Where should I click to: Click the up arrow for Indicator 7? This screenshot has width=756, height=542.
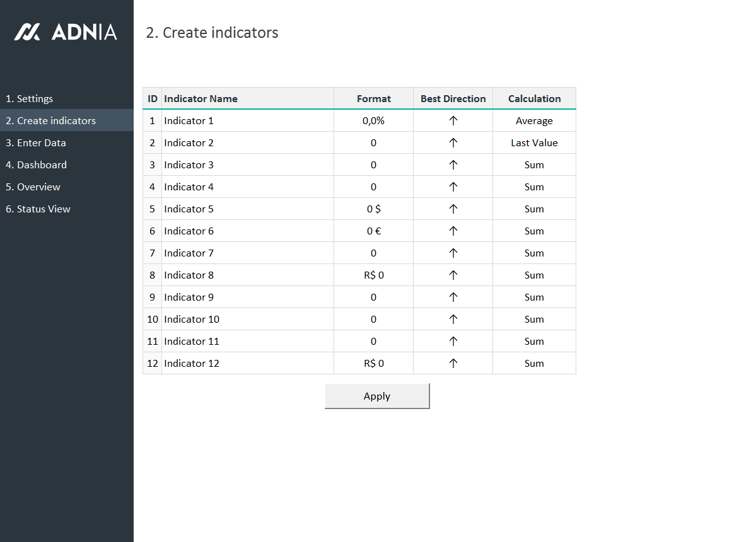tap(453, 253)
